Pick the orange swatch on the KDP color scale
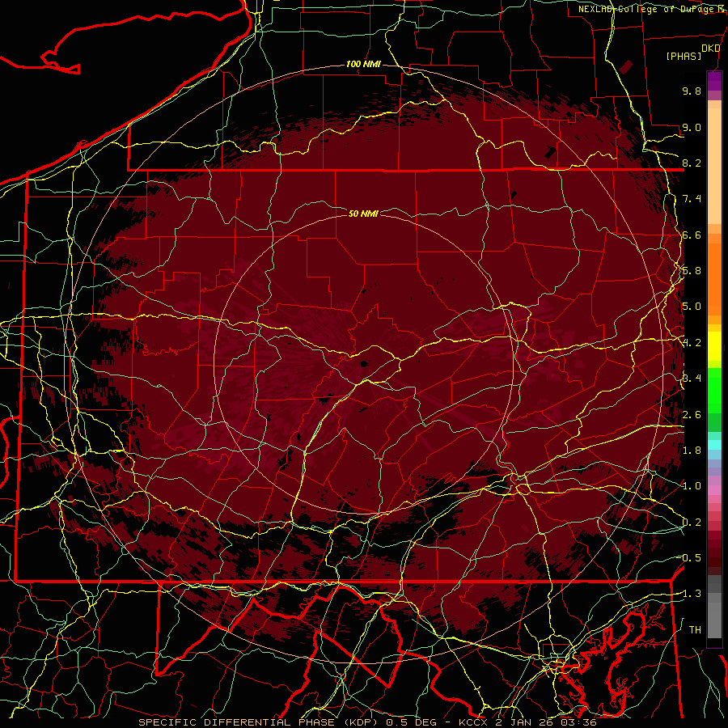The image size is (728, 728). pyautogui.click(x=714, y=278)
